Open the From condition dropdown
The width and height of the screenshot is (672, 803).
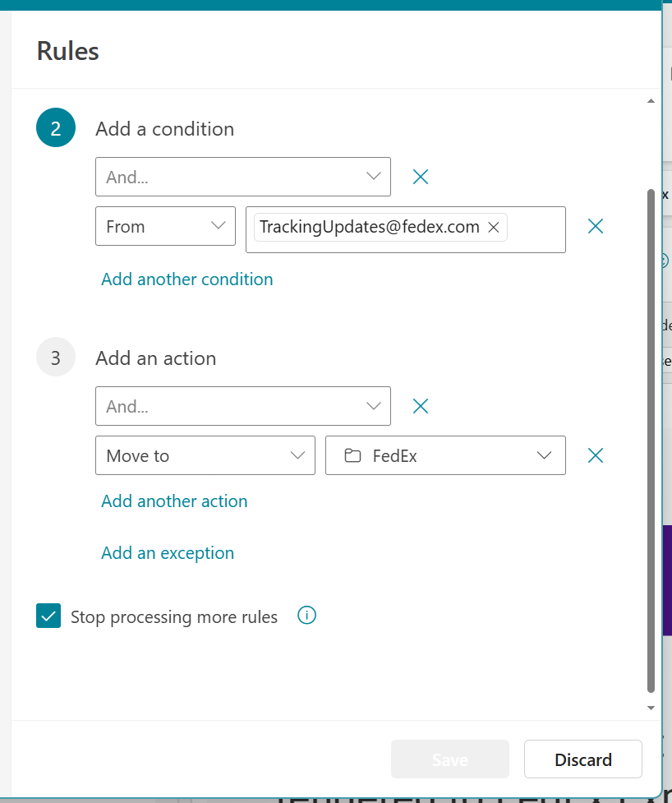(x=218, y=225)
